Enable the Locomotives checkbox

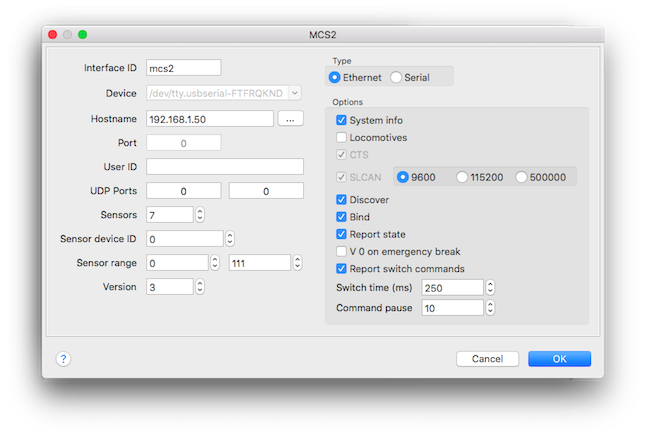click(342, 137)
